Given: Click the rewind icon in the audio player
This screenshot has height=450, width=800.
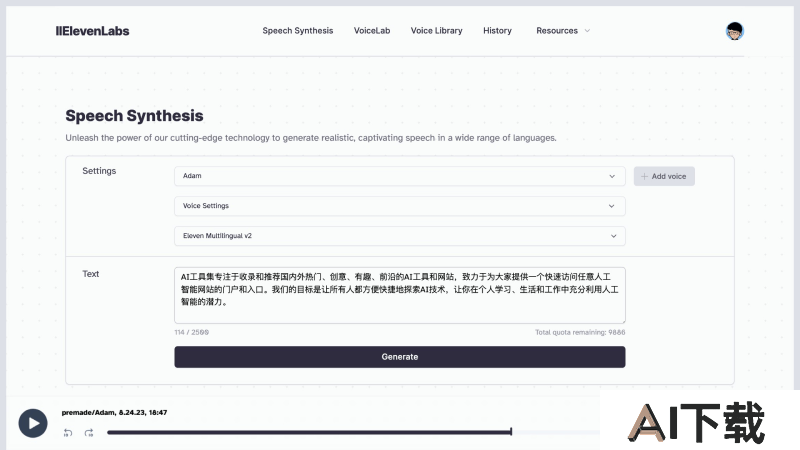Looking at the screenshot, I should pyautogui.click(x=68, y=433).
